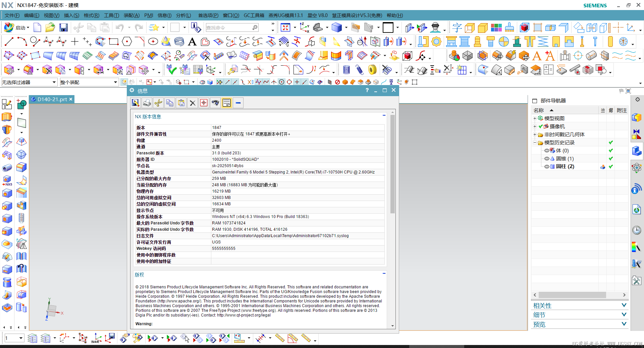Click the Undo arrow icon
Image resolution: width=644 pixels, height=348 pixels.
[x=120, y=27]
